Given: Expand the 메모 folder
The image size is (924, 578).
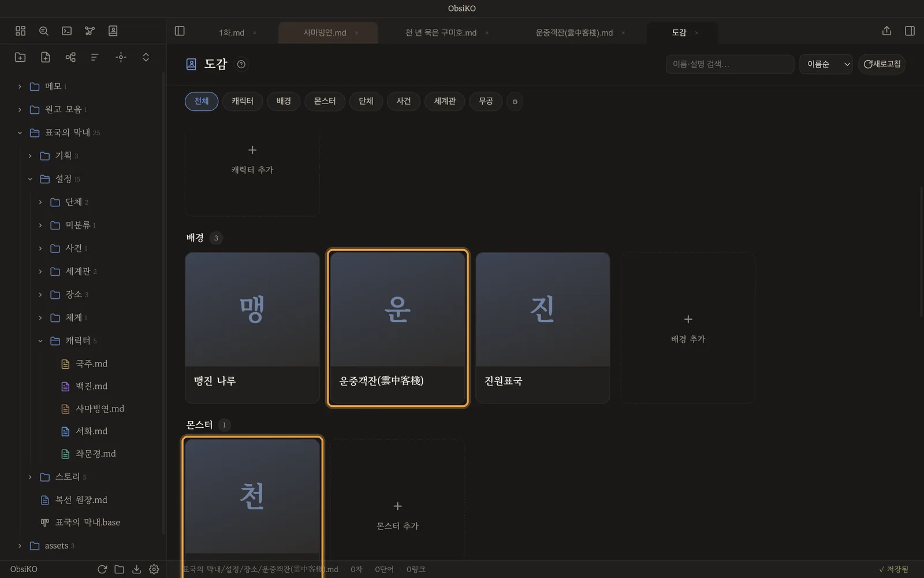Looking at the screenshot, I should [x=20, y=87].
